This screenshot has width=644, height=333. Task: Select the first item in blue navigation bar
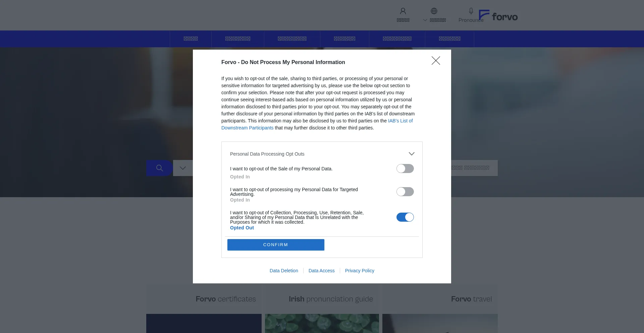[191, 39]
